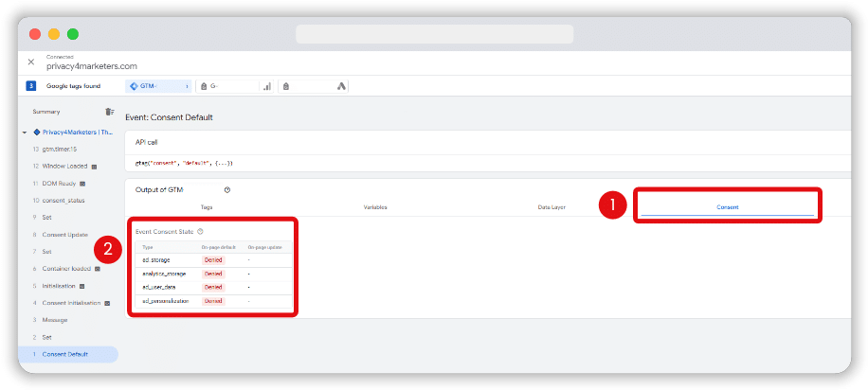Click the blue diamond beside Privacy4Marketers

click(37, 133)
